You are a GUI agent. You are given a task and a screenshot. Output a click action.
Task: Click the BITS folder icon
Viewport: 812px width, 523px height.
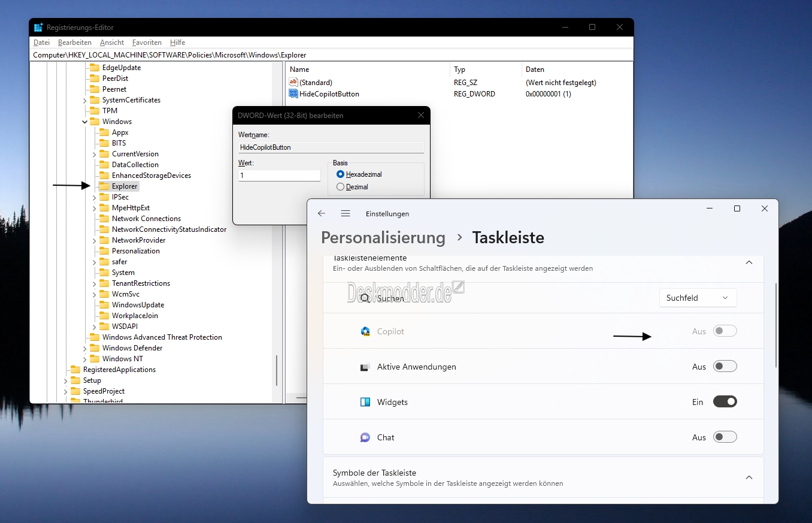pyautogui.click(x=104, y=143)
